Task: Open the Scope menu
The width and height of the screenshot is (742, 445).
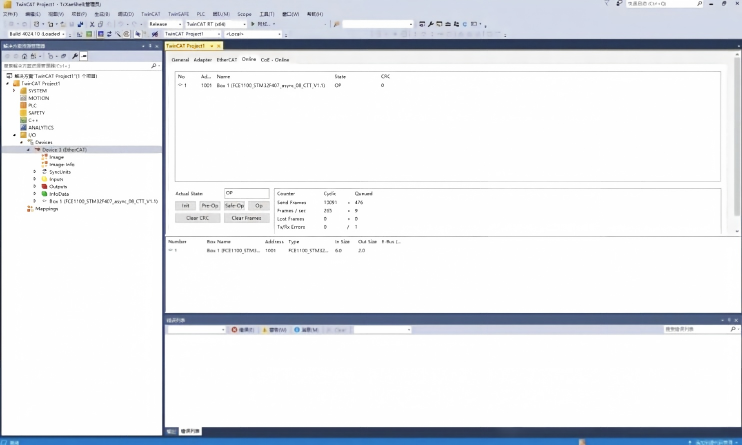Action: click(x=244, y=14)
